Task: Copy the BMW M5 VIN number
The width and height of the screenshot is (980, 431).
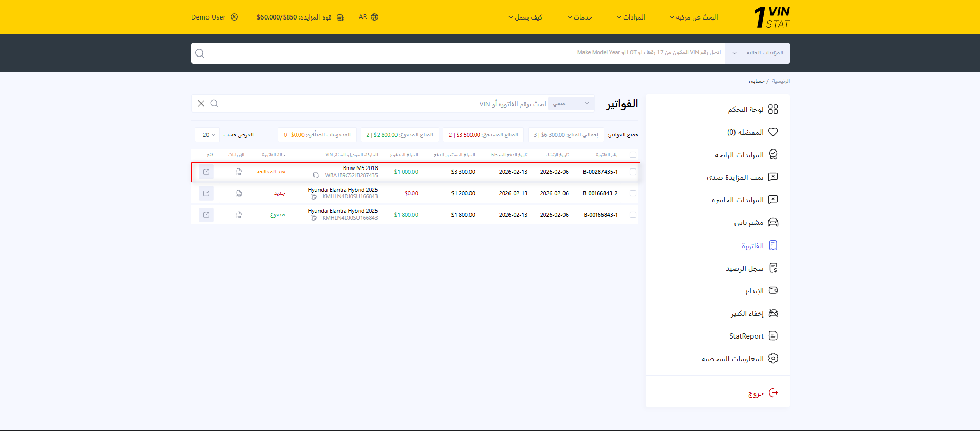Action: pos(316,176)
